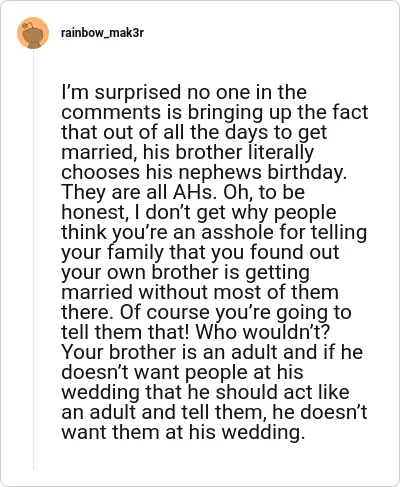400x487 pixels.
Task: Click the word "married," before "his brother literally"
Action: (99, 153)
